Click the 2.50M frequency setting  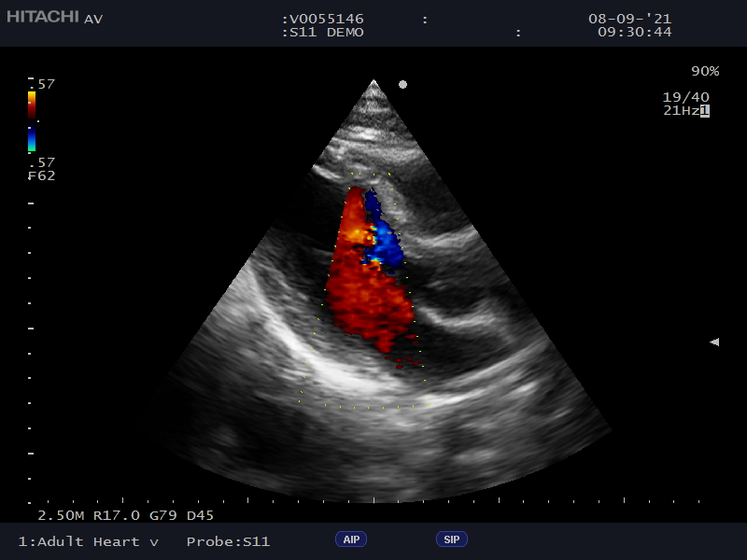(x=56, y=514)
